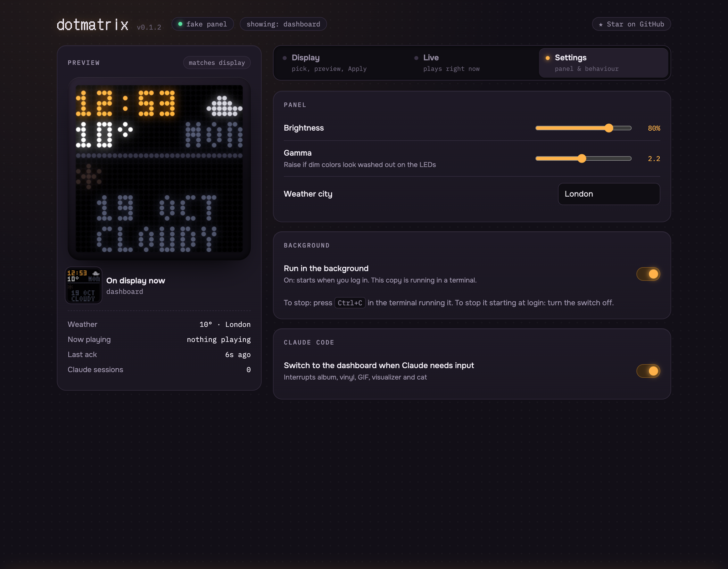
Task: Click the nothing playing status text
Action: coord(218,340)
